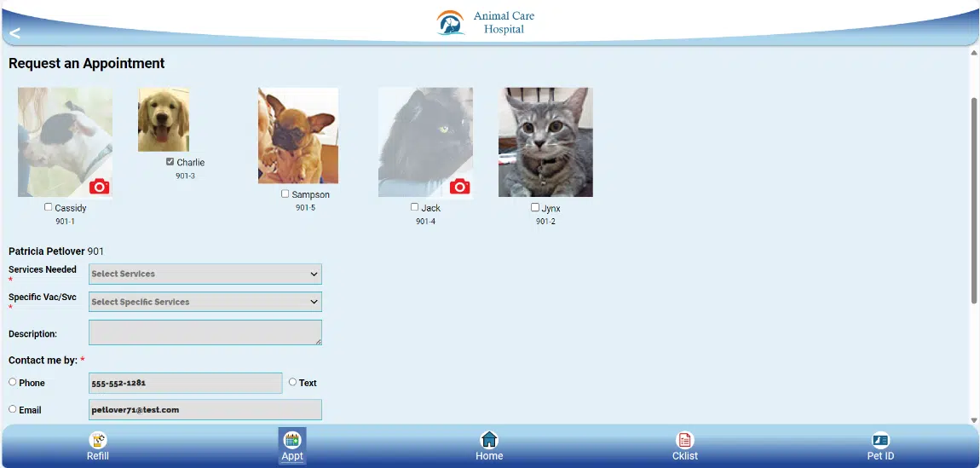Open the Cklist document icon
Screen dimensions: 980x468
(684, 440)
